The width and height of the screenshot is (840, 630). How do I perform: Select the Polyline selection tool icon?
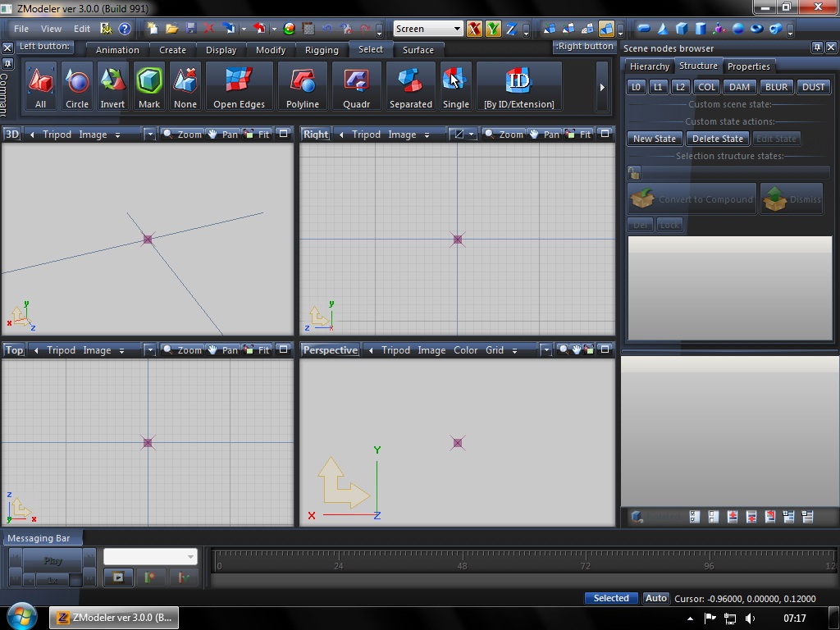pyautogui.click(x=302, y=82)
